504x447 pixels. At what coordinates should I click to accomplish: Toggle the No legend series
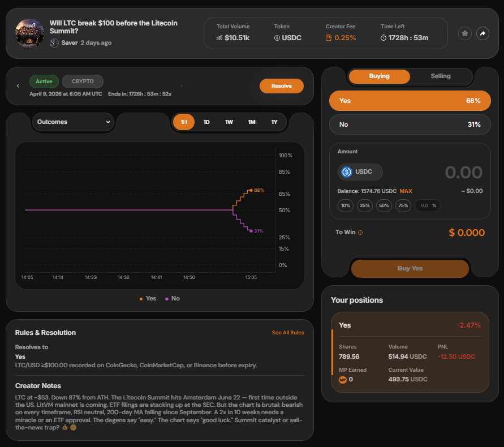(173, 298)
